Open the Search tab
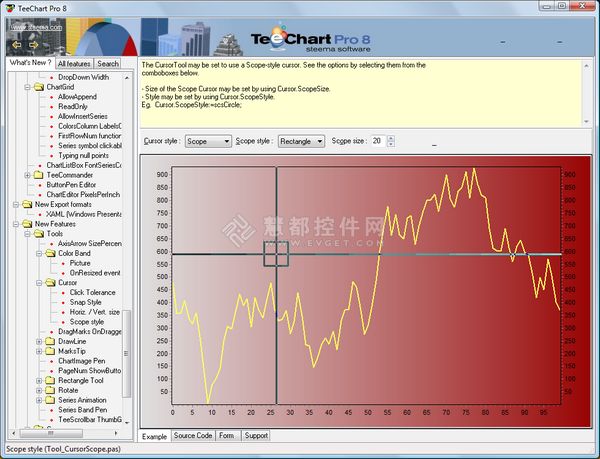 point(108,63)
